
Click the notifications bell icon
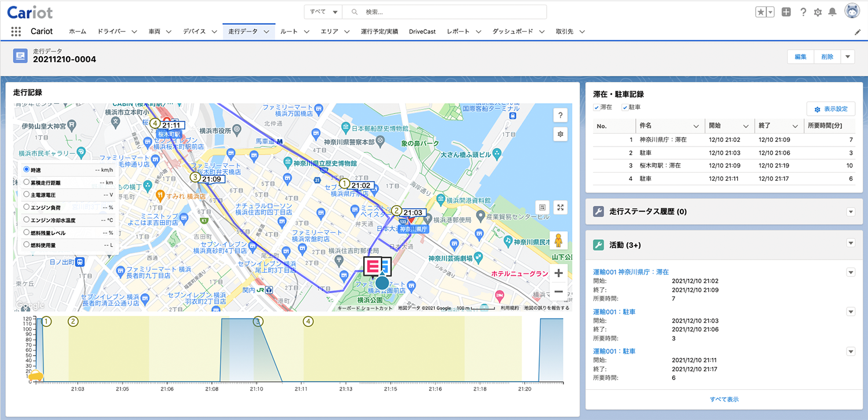pyautogui.click(x=833, y=12)
